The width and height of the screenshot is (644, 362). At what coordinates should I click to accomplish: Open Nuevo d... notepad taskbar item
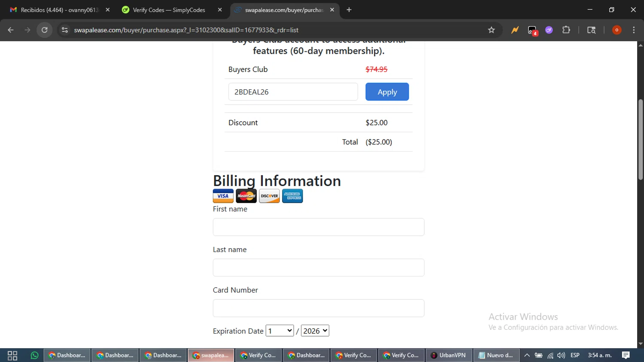tap(496, 356)
